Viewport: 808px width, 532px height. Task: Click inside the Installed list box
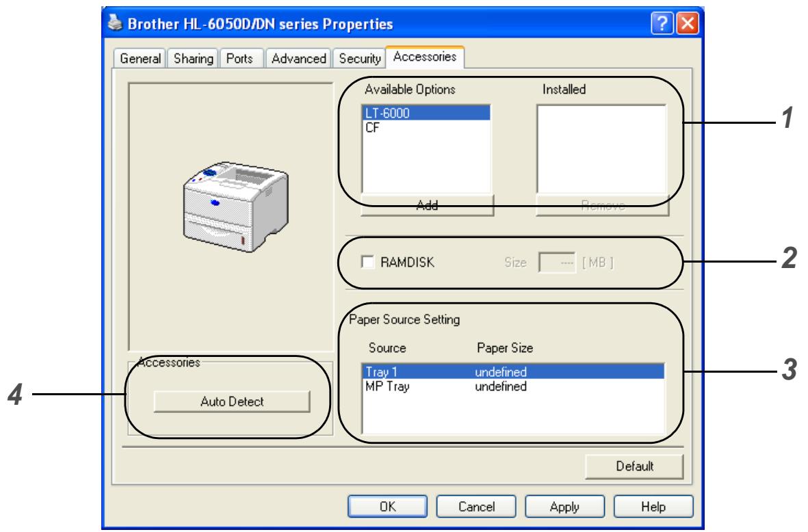click(x=601, y=149)
